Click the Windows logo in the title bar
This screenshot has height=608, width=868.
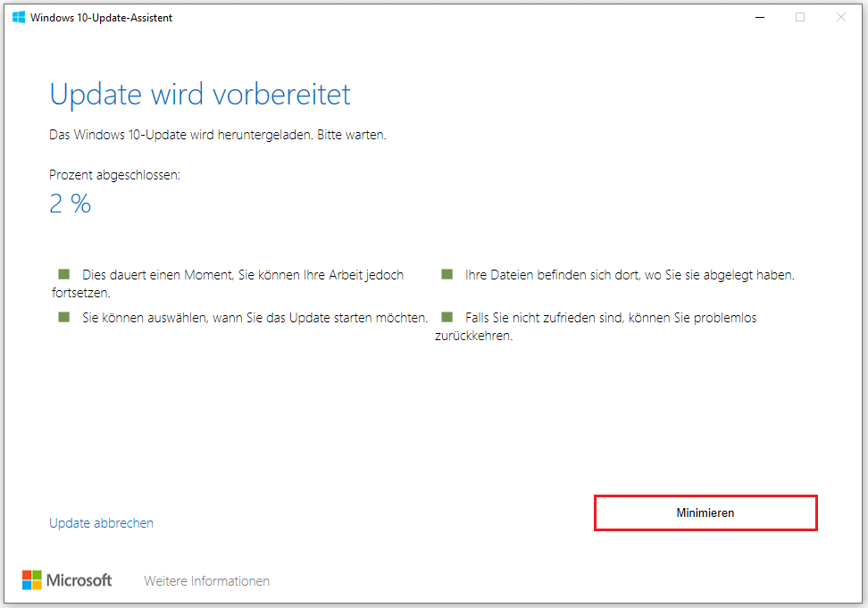(x=18, y=17)
